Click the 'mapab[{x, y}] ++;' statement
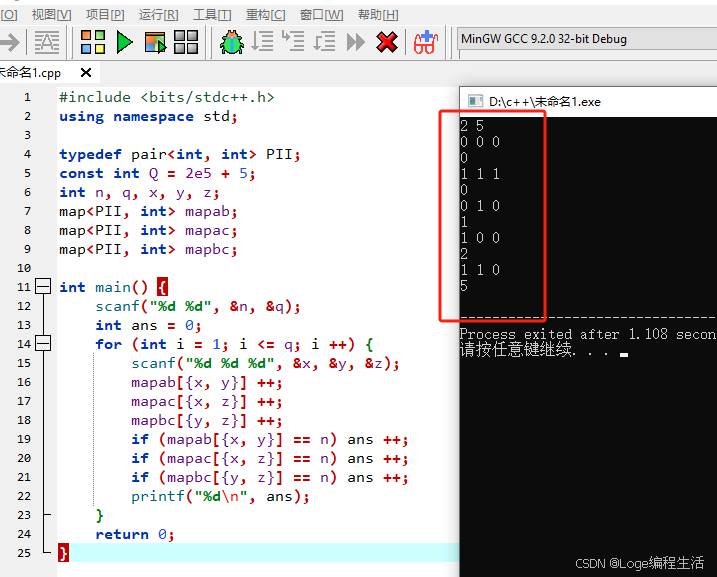 [x=207, y=383]
